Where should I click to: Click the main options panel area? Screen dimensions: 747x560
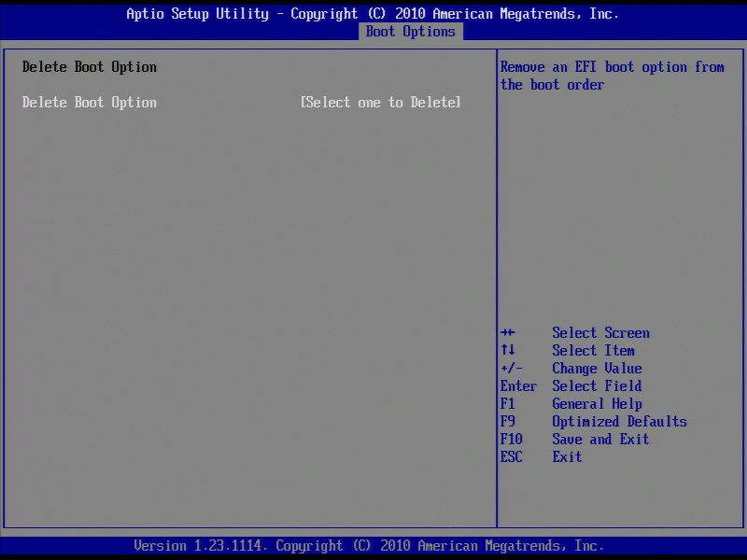(252, 280)
